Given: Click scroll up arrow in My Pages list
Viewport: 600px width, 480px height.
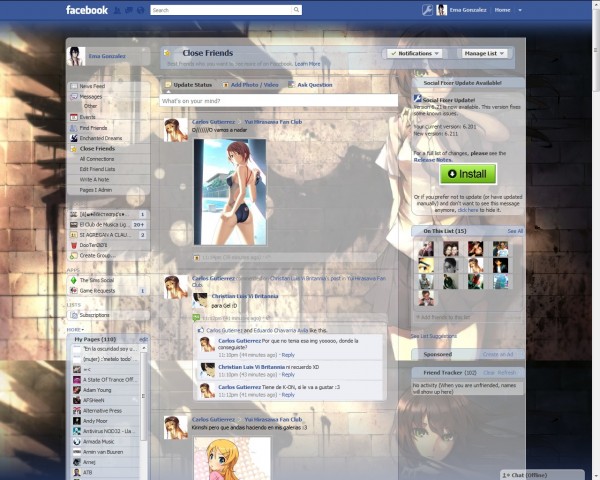Looking at the screenshot, I should point(144,348).
